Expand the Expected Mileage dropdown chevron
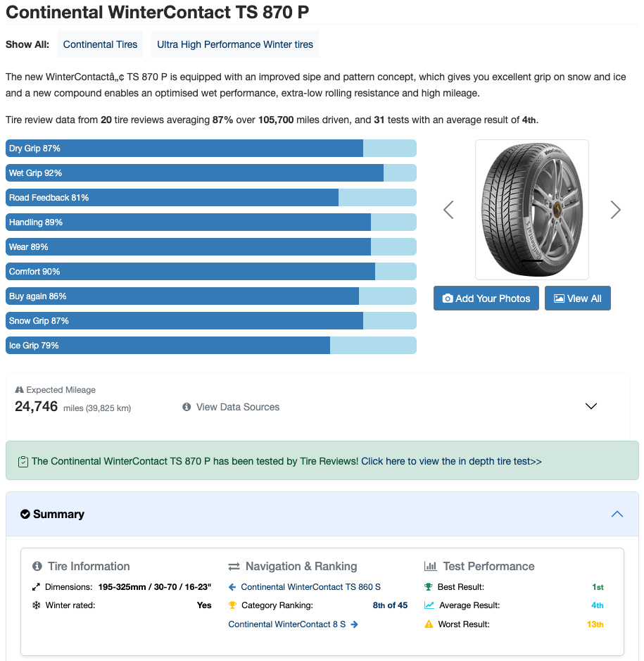Image resolution: width=644 pixels, height=661 pixels. pos(591,406)
